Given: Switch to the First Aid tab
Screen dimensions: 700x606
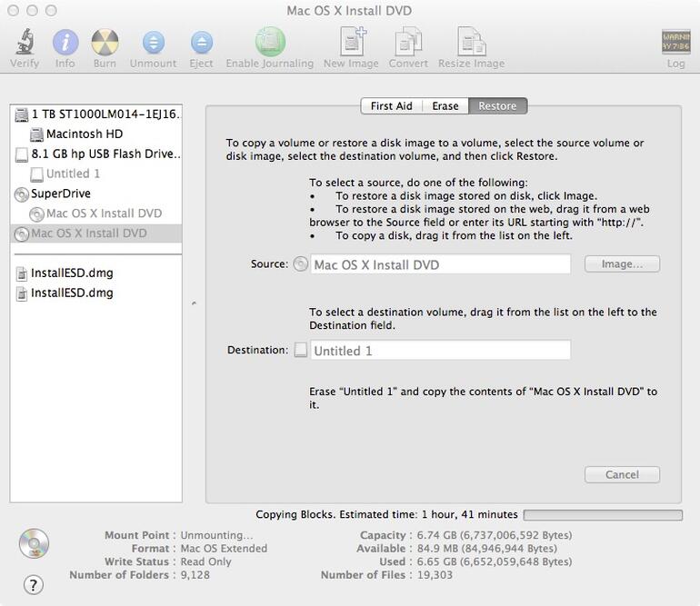Looking at the screenshot, I should click(392, 106).
